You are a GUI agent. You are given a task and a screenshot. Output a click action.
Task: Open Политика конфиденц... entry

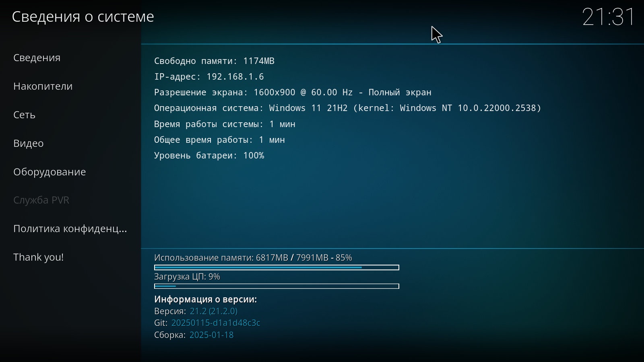(x=70, y=228)
